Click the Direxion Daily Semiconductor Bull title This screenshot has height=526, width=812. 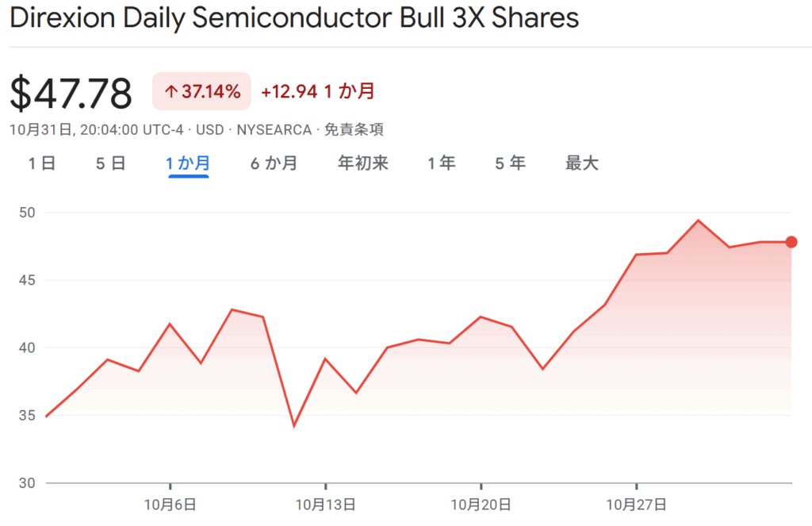tap(294, 19)
